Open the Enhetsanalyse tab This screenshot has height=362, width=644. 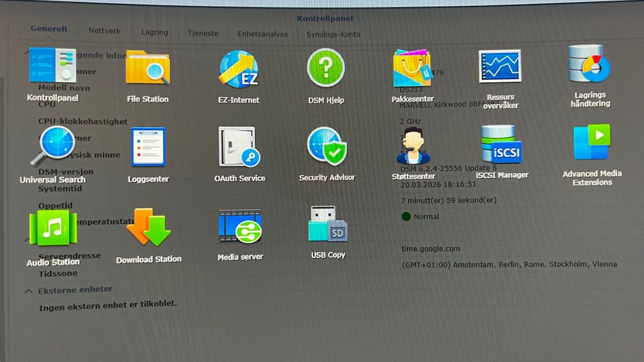(262, 34)
